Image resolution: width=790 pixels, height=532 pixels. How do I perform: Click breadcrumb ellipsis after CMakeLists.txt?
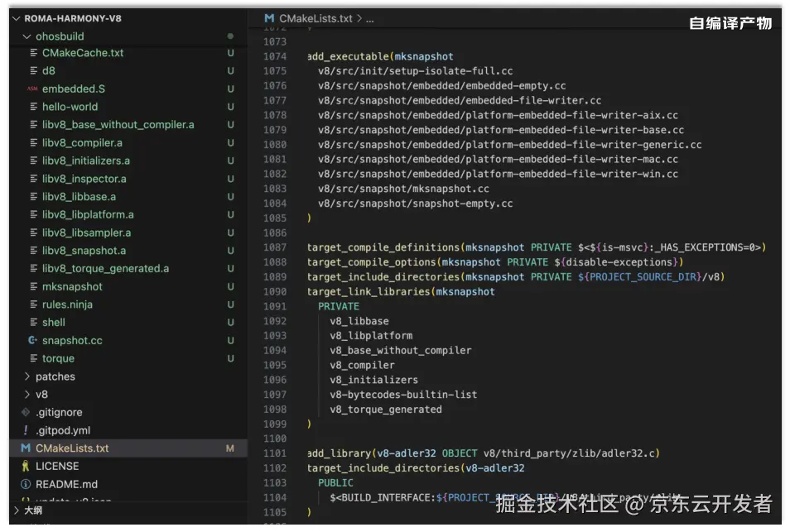tap(370, 19)
